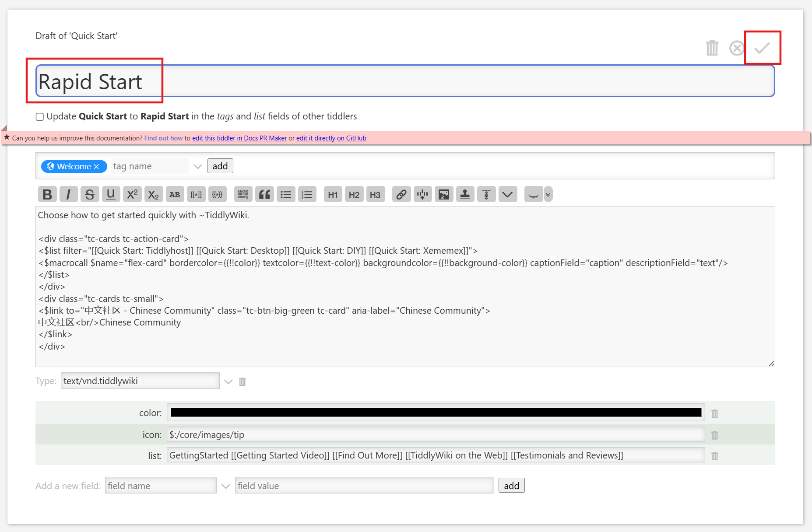Click the black color field swatch
Viewport: 812px width, 532px height.
tap(436, 413)
